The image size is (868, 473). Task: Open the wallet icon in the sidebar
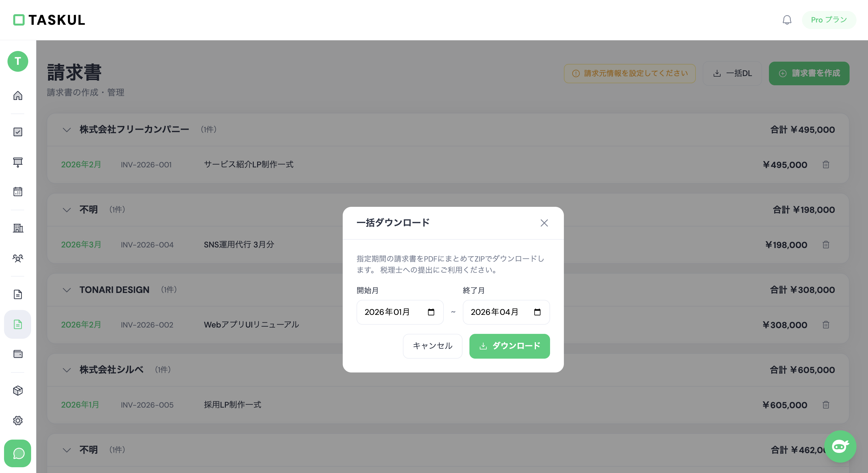click(x=18, y=354)
